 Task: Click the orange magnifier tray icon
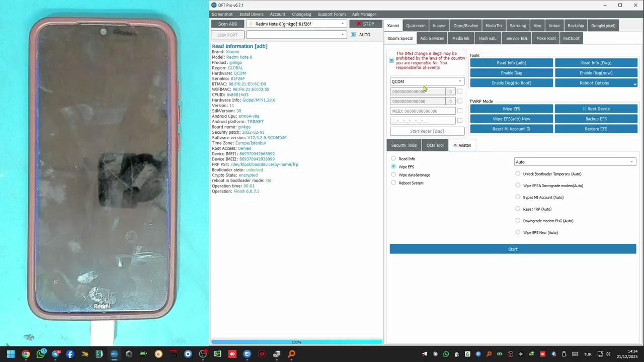point(489,354)
